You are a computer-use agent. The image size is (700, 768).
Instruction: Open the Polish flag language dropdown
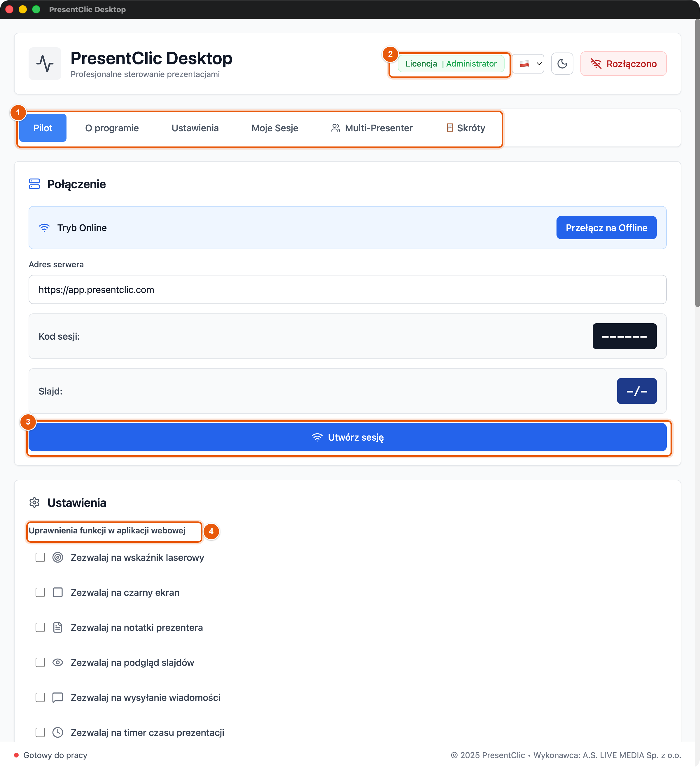click(x=528, y=64)
